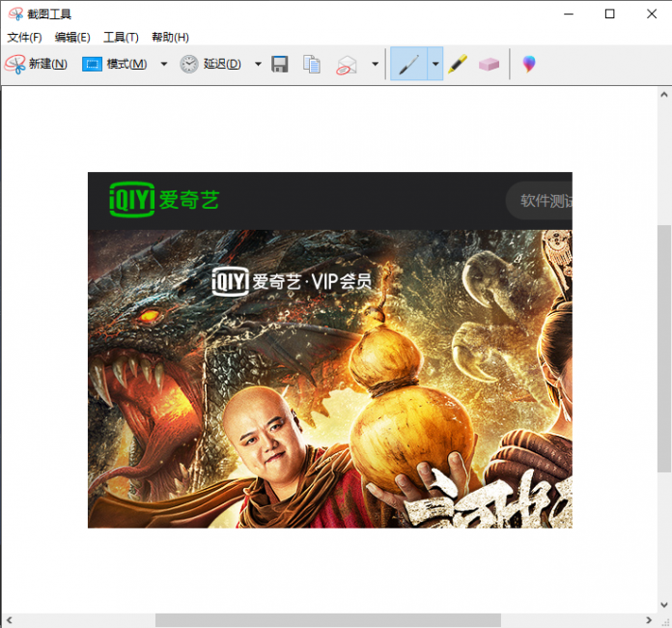Open the Mode dropdown arrow
This screenshot has width=672, height=628.
click(164, 65)
